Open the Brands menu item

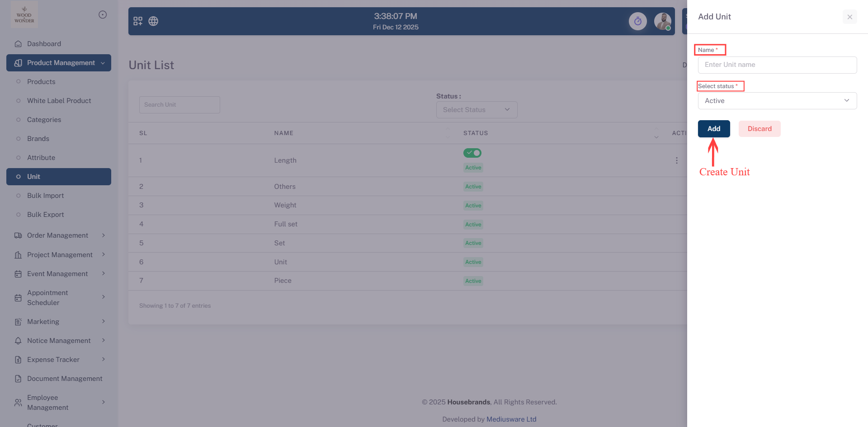[x=38, y=139]
